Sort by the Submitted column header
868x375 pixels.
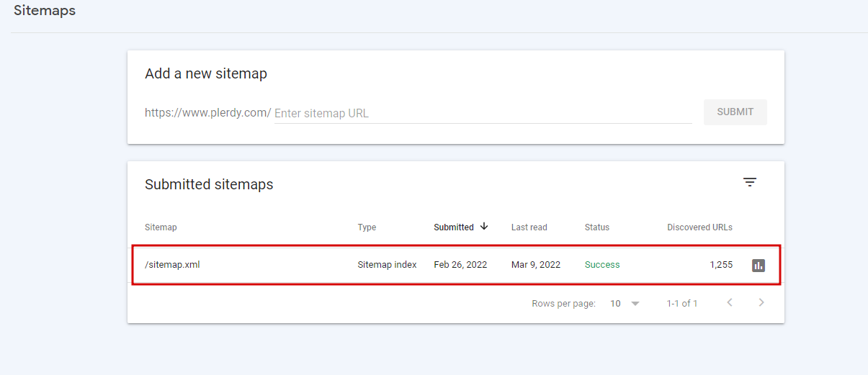(454, 227)
